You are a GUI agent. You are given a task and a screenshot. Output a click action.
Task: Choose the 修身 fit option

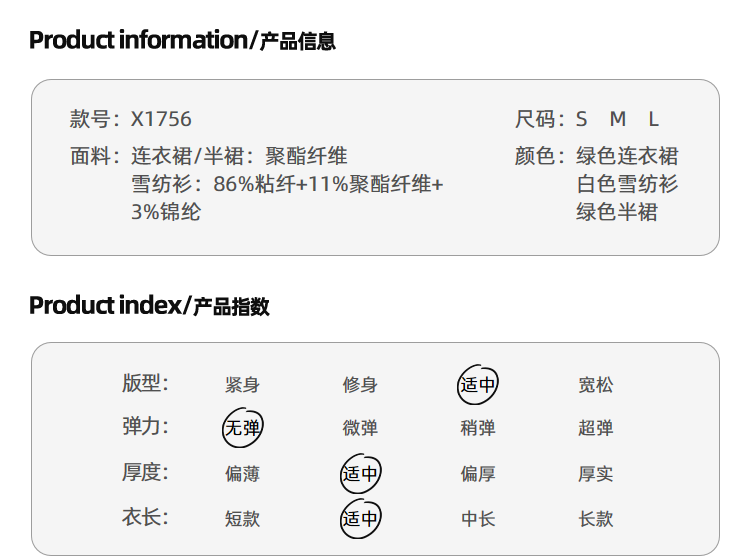pyautogui.click(x=360, y=385)
